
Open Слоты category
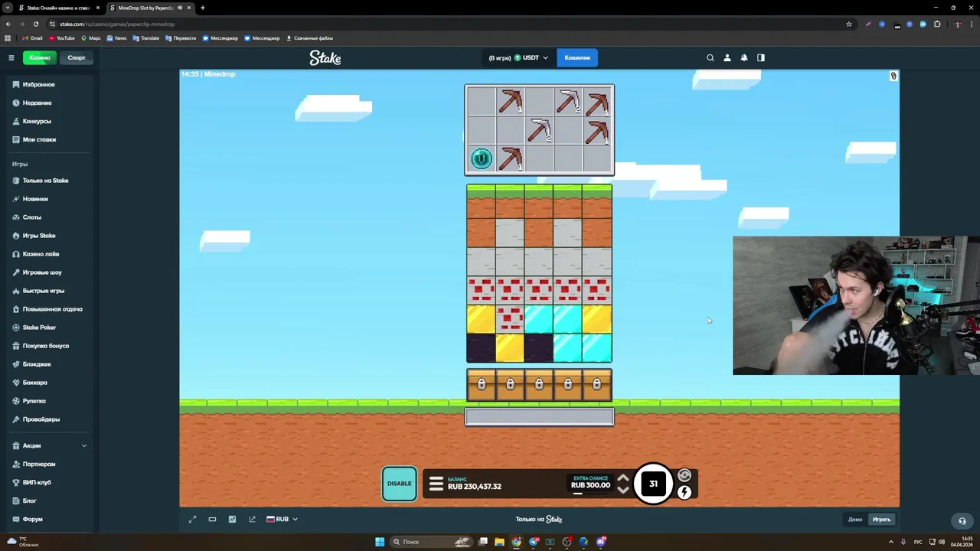[51, 217]
